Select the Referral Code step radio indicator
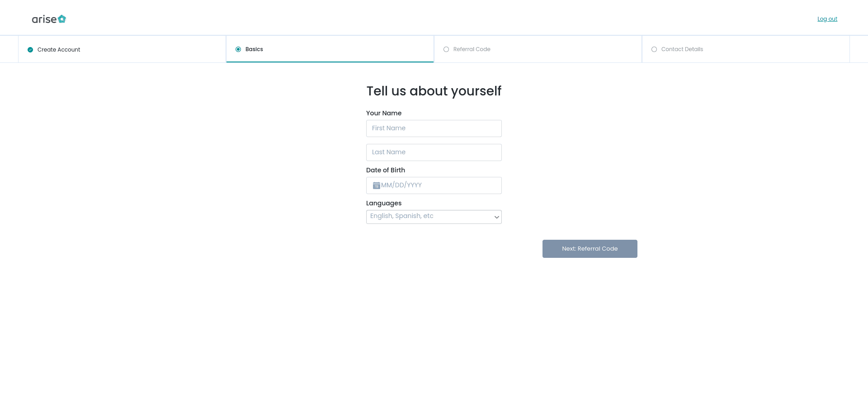The height and width of the screenshot is (394, 868). coord(446,49)
